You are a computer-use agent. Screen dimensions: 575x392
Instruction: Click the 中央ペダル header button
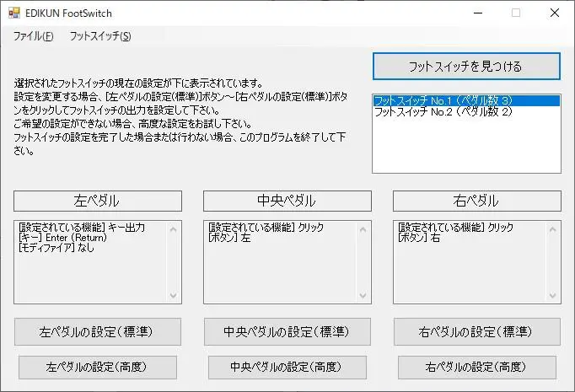tap(287, 201)
